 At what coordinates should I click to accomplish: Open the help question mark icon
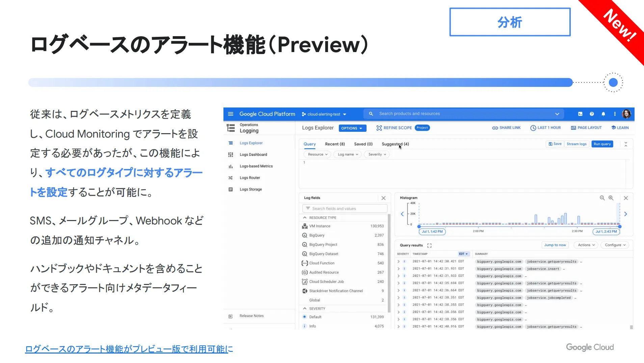point(592,114)
